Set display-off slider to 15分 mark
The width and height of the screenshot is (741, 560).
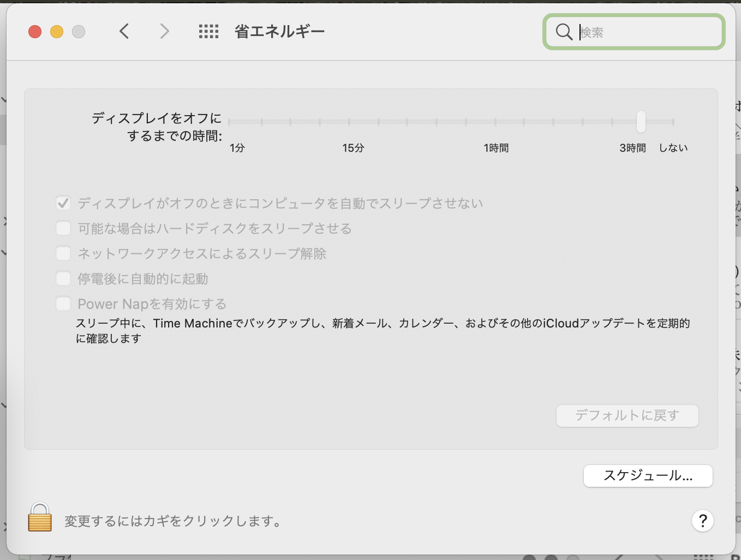click(x=349, y=122)
